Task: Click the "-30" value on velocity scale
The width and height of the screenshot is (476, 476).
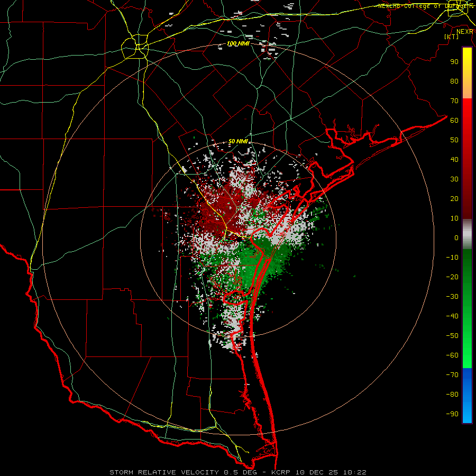Action: (x=452, y=297)
